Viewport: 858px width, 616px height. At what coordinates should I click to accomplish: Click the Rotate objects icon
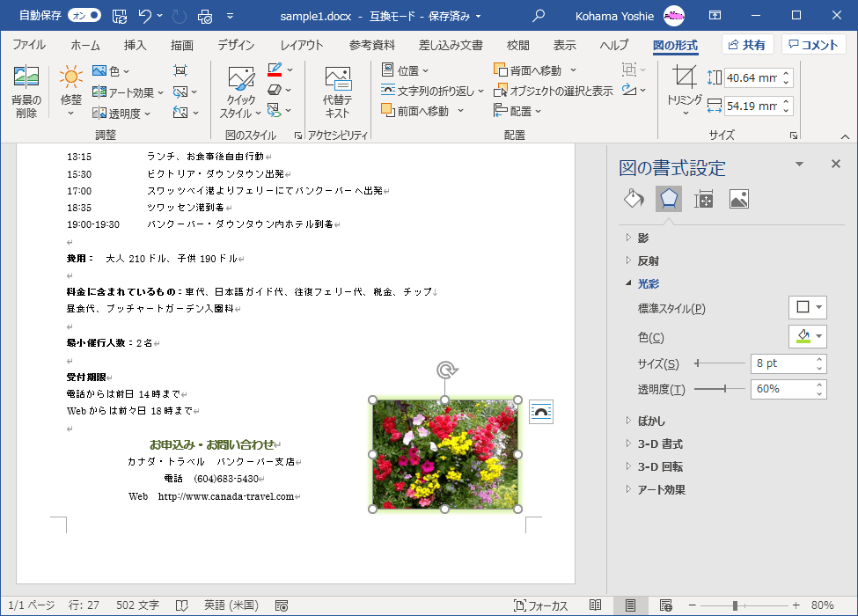coord(629,91)
